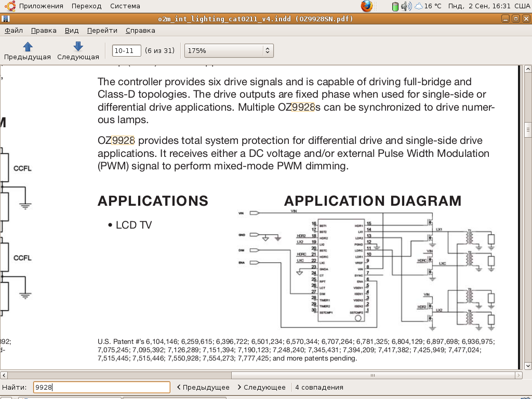Image resolution: width=532 pixels, height=399 pixels.
Task: Click the Найти search text field
Action: pos(101,387)
